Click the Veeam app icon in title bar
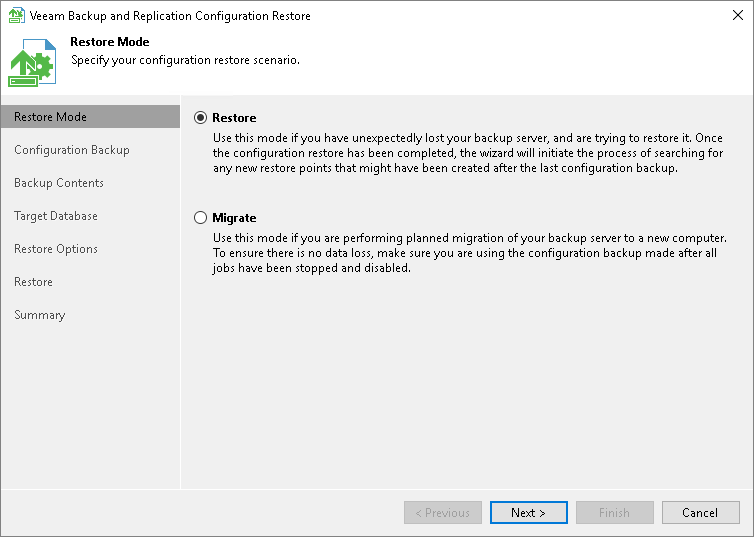The image size is (754, 537). pos(16,16)
